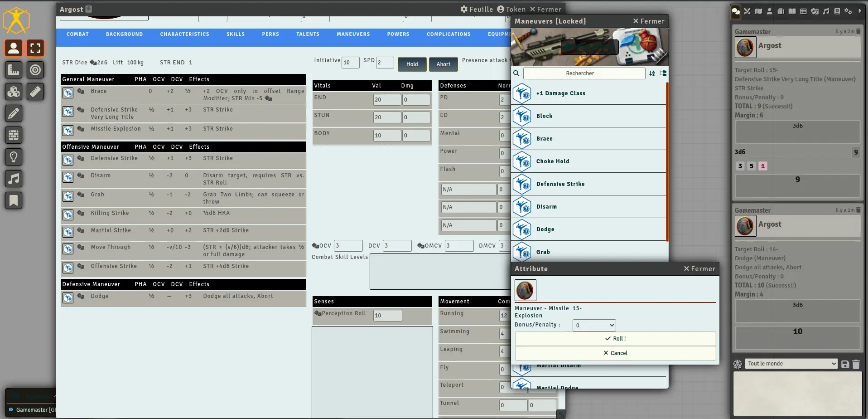Viewport: 868px width, 419px height.
Task: Click the Tiles cubes control icon
Action: click(14, 92)
